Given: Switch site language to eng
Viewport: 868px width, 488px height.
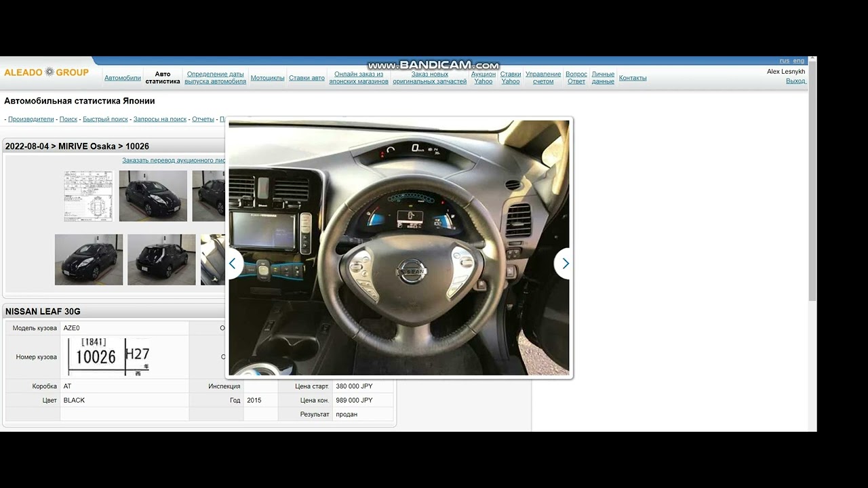Looking at the screenshot, I should (x=799, y=61).
